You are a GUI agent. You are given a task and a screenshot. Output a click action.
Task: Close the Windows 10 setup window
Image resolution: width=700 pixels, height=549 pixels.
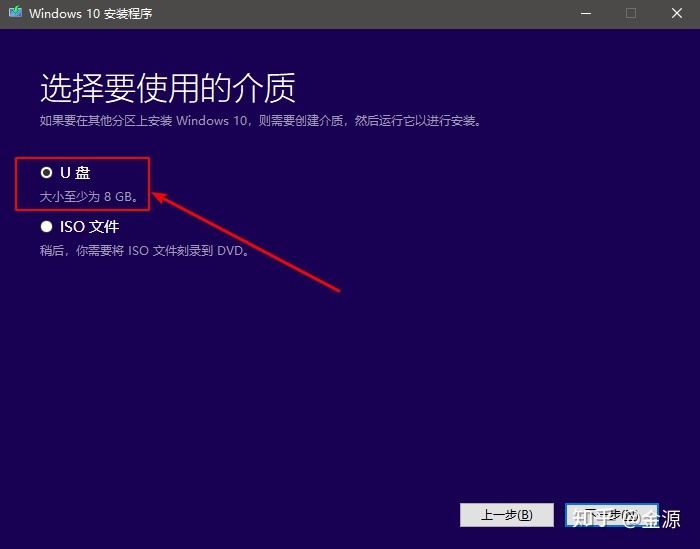click(x=677, y=13)
